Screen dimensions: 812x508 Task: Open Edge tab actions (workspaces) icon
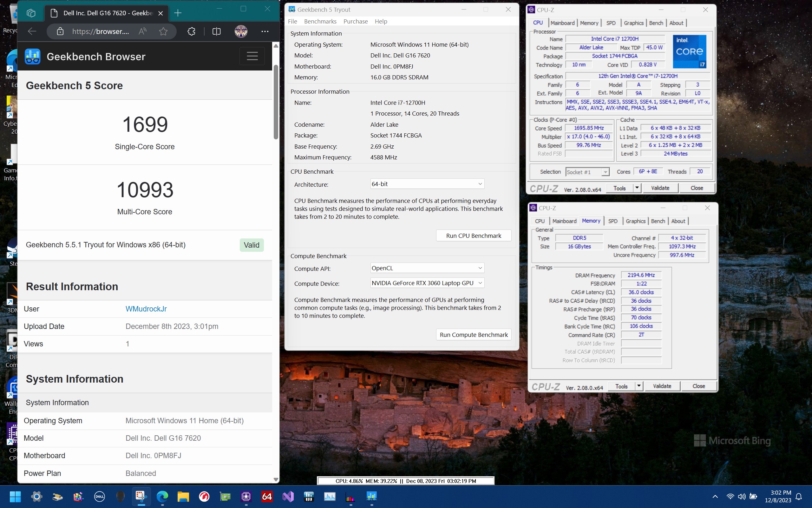coord(31,13)
